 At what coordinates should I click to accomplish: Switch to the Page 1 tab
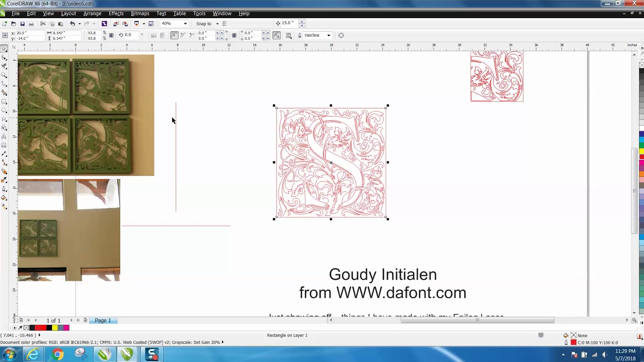click(x=103, y=320)
